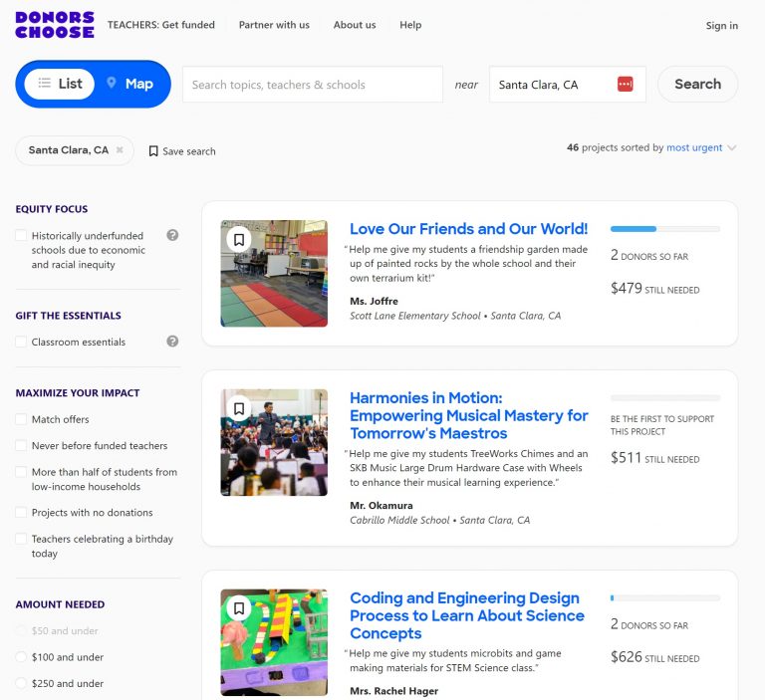Click the DonorsChoose logo
The width and height of the screenshot is (765, 700).
point(55,25)
